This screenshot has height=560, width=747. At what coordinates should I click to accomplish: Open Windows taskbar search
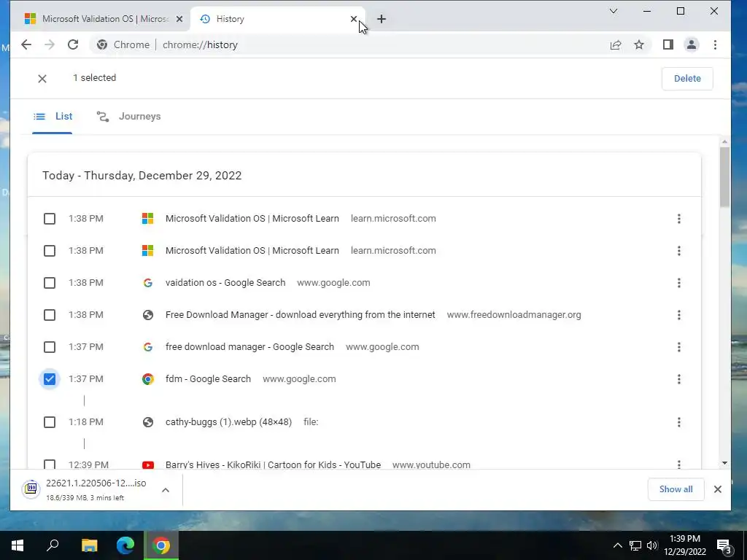point(53,545)
